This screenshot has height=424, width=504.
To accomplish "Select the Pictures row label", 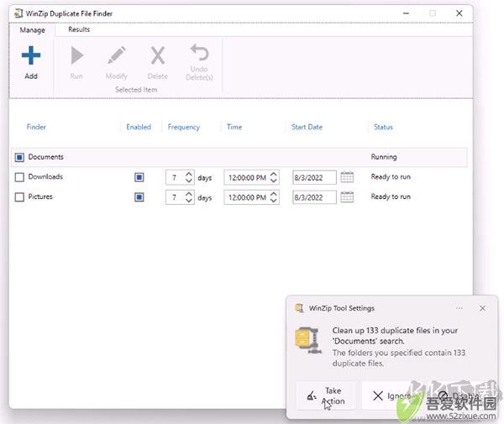I will click(40, 196).
